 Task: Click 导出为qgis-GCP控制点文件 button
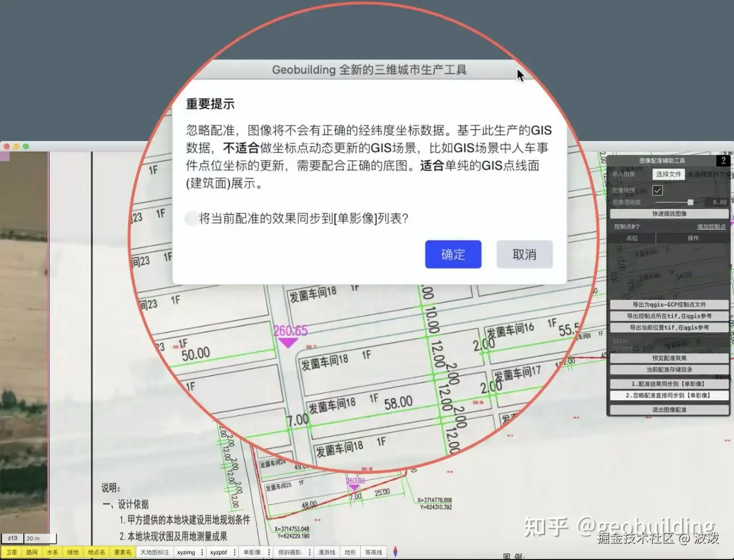669,304
